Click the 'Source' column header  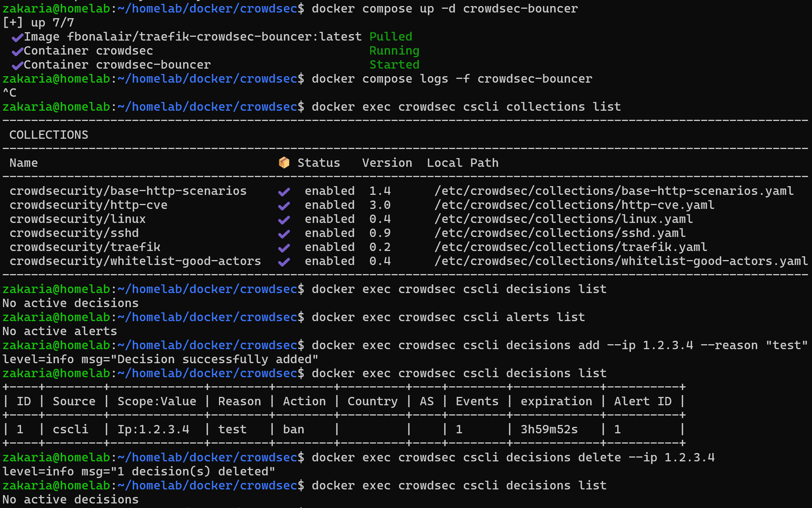coord(74,401)
